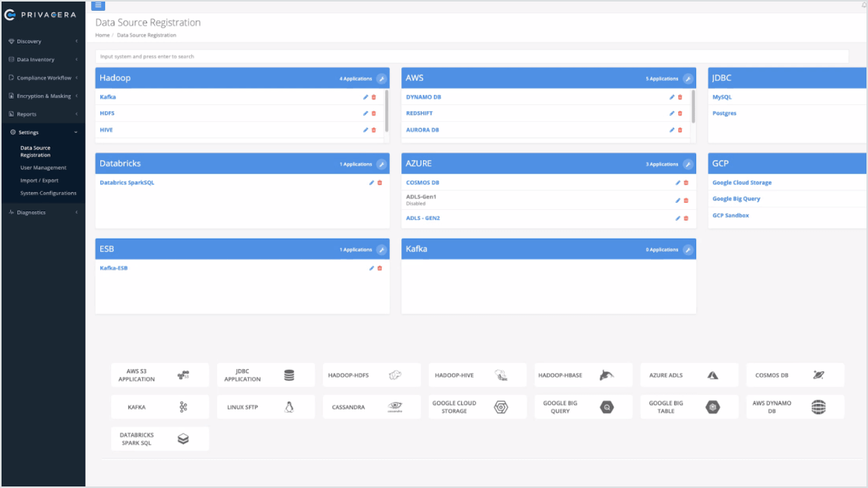The width and height of the screenshot is (868, 488).
Task: Open the pencil icon on the ESB panel
Action: pos(380,249)
